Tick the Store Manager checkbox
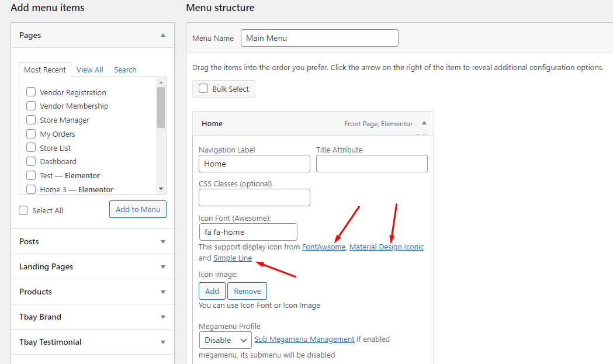The image size is (613, 364). (x=31, y=120)
